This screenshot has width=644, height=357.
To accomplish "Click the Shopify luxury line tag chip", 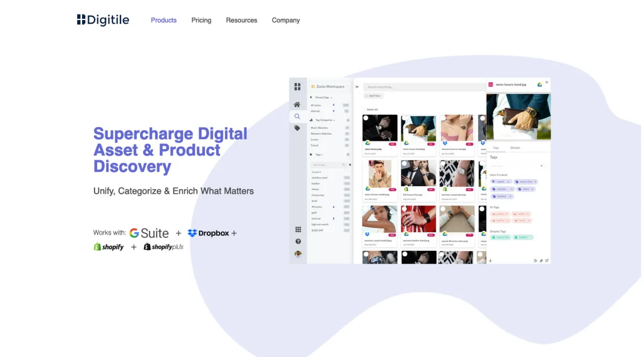I will click(501, 237).
